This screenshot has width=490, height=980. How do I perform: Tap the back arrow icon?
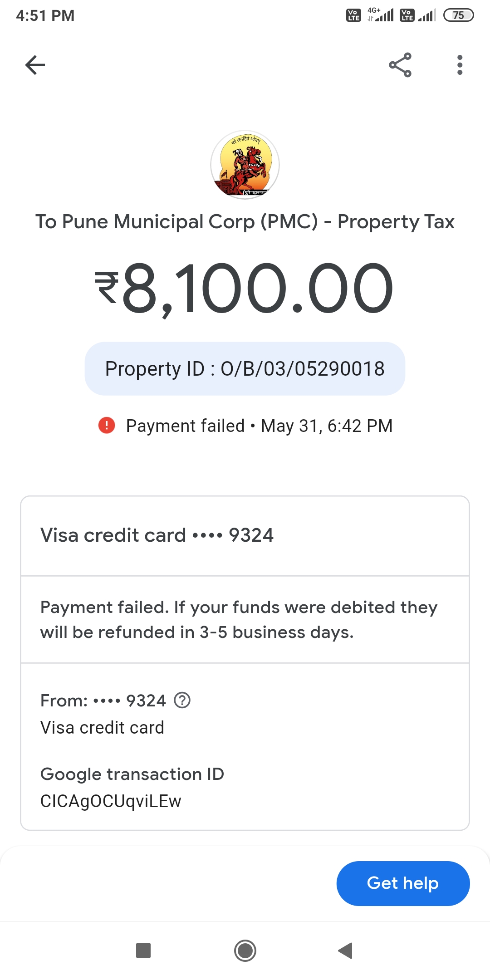coord(35,65)
